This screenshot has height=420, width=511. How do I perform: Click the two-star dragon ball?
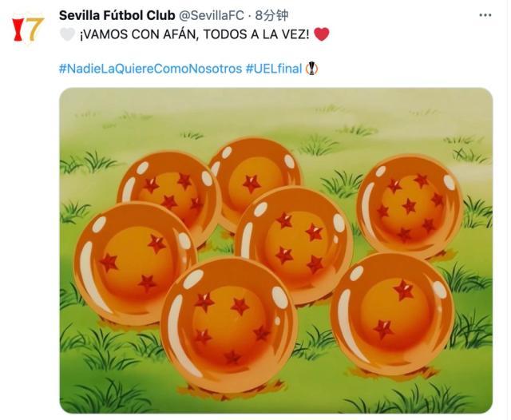pos(392,314)
